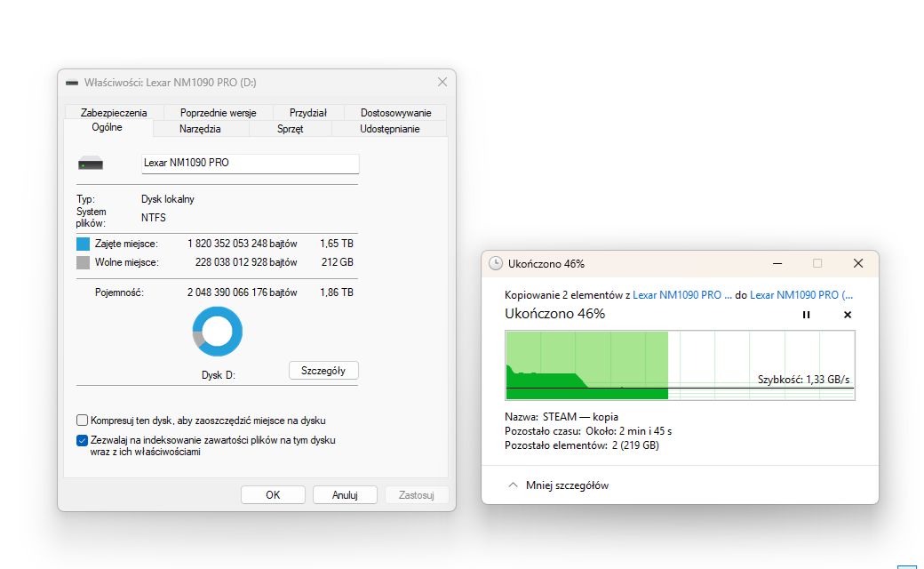Click the 'Dysk D:' label
Viewport: 924px width, 569px height.
(x=218, y=375)
